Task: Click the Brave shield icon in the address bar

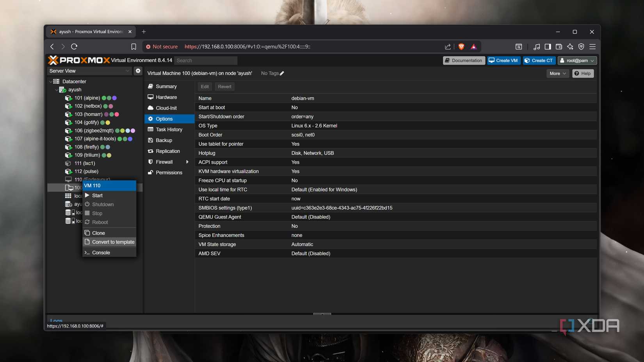Action: (461, 46)
